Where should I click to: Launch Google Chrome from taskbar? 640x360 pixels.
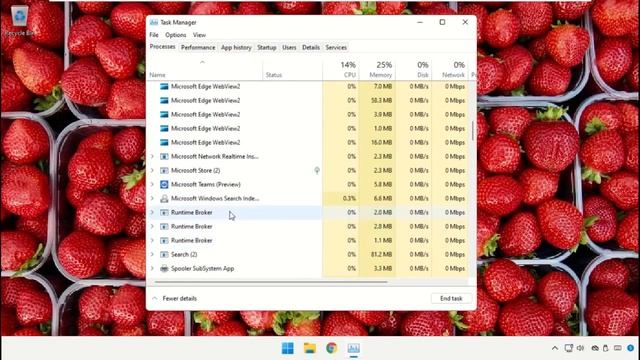tap(332, 348)
